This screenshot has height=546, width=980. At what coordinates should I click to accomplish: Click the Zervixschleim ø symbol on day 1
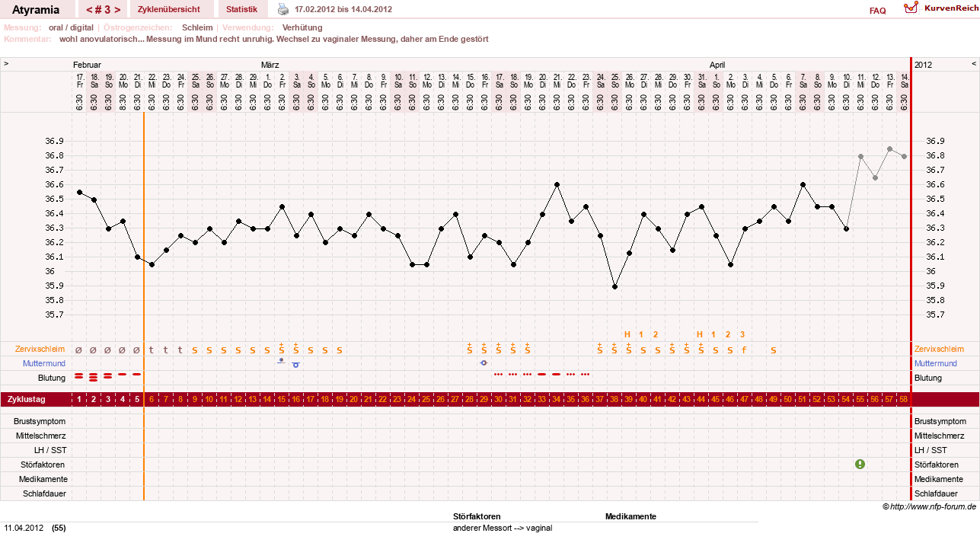tap(79, 350)
